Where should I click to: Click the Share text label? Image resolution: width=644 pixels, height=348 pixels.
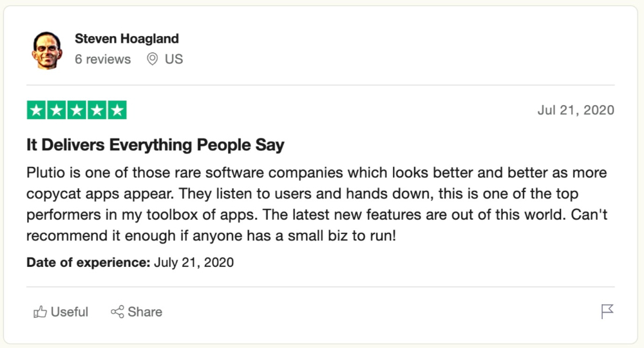pos(145,312)
